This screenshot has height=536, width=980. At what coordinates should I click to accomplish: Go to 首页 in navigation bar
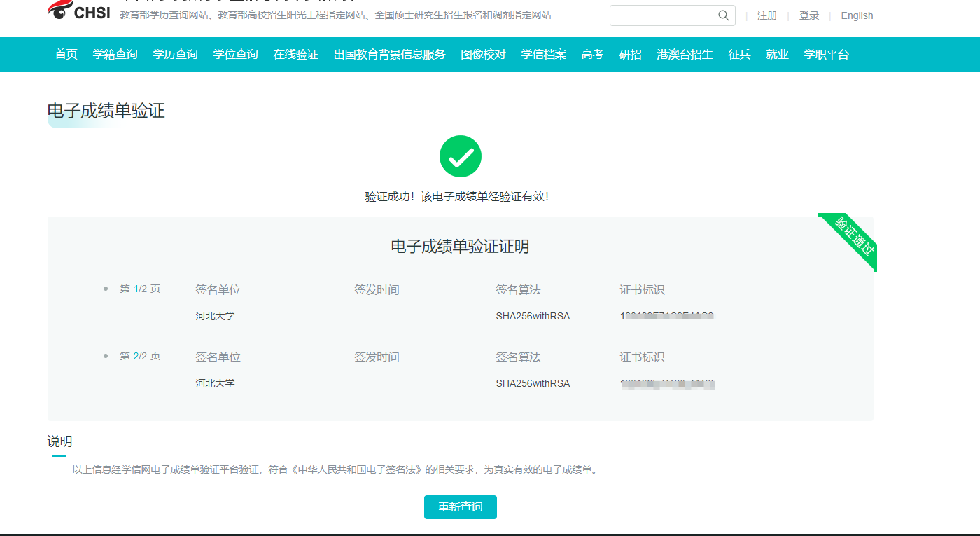point(66,55)
